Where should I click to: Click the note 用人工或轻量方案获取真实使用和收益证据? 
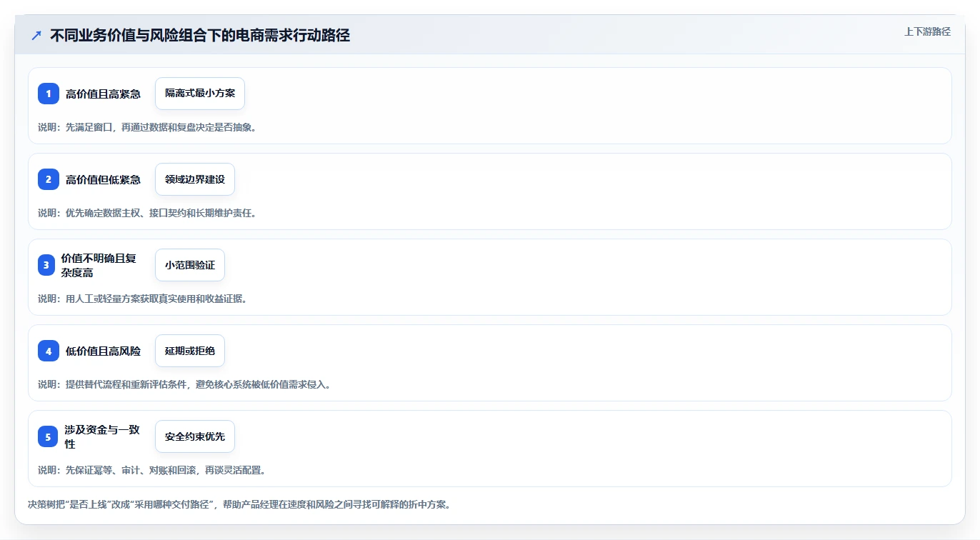click(142, 299)
